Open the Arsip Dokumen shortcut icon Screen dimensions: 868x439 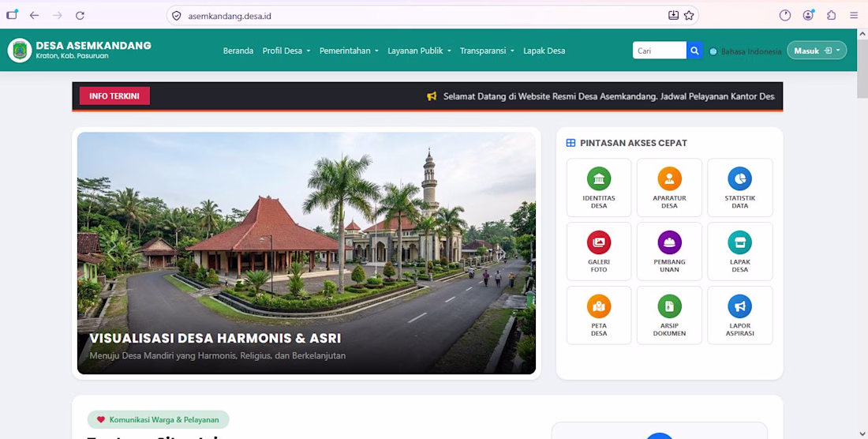click(669, 306)
